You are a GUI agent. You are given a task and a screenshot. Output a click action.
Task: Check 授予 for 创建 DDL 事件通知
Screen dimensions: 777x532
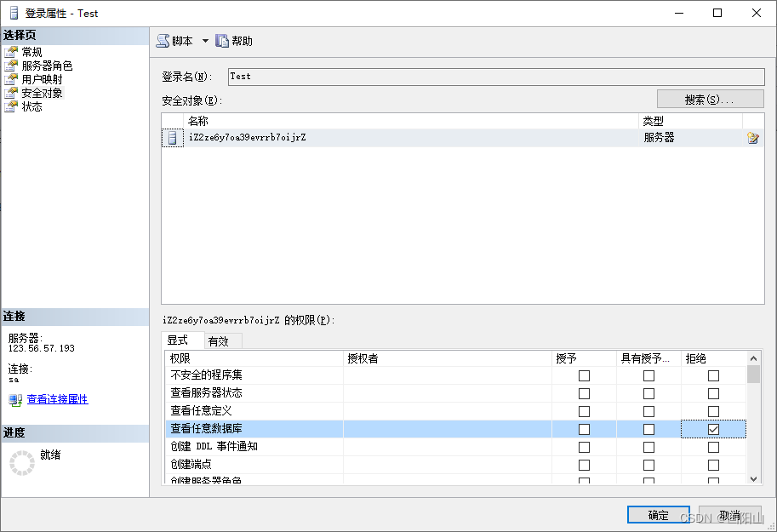[584, 447]
